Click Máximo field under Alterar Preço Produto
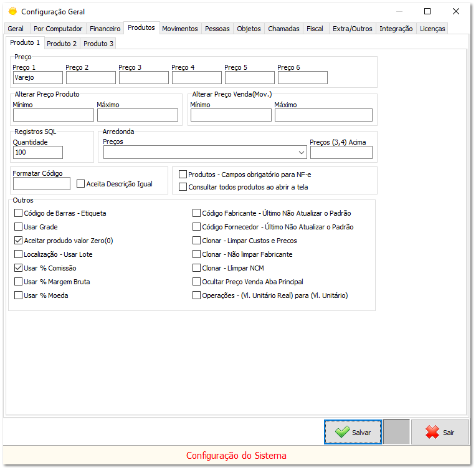This screenshot has width=476, height=470. [138, 115]
